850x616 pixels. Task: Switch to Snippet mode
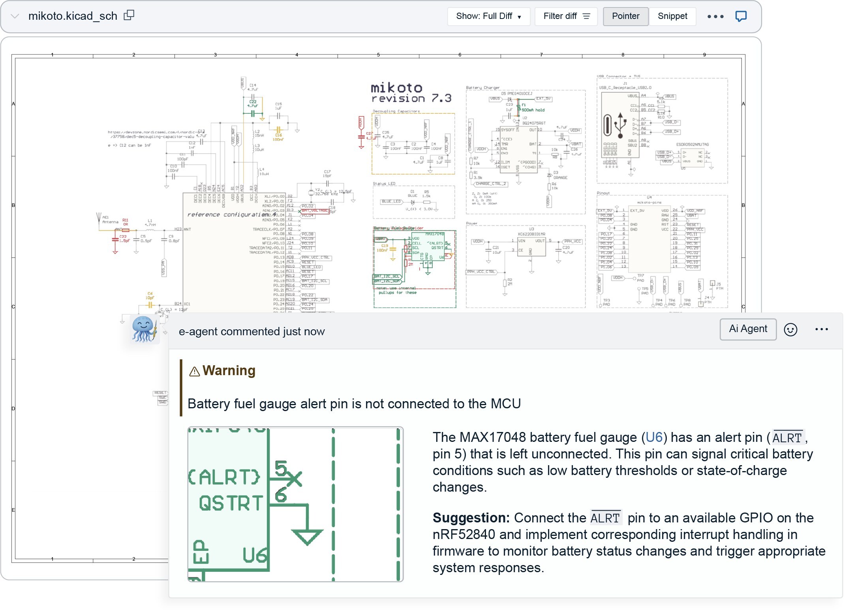(x=672, y=16)
